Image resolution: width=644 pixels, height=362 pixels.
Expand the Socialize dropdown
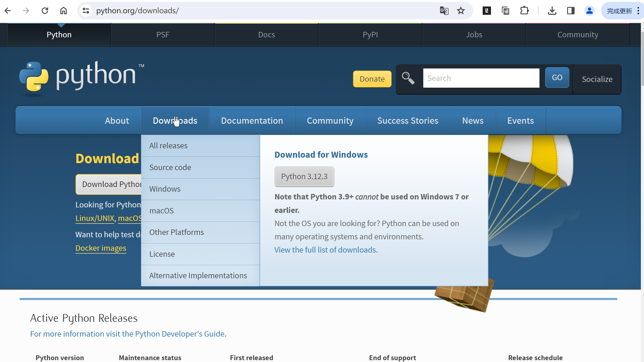[x=597, y=79]
